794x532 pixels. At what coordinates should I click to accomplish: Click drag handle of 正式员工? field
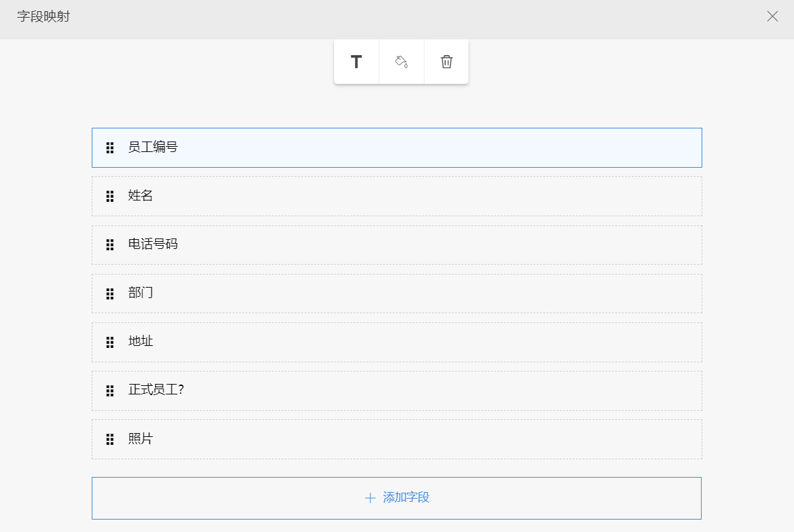point(110,391)
